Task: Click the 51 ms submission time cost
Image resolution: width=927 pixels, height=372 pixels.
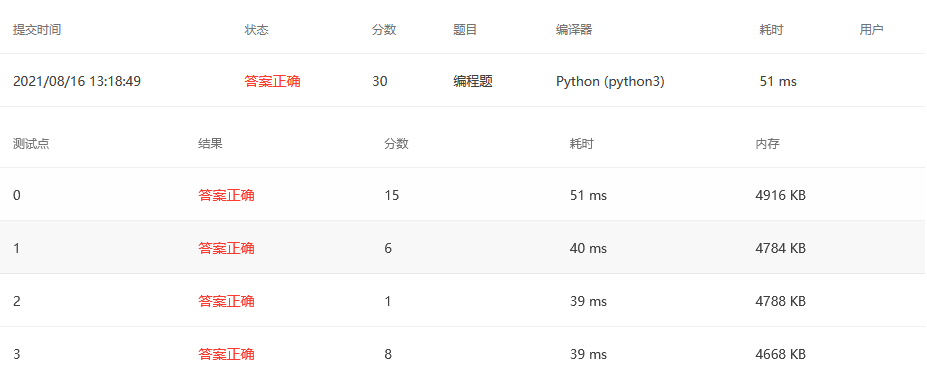Action: (x=778, y=82)
